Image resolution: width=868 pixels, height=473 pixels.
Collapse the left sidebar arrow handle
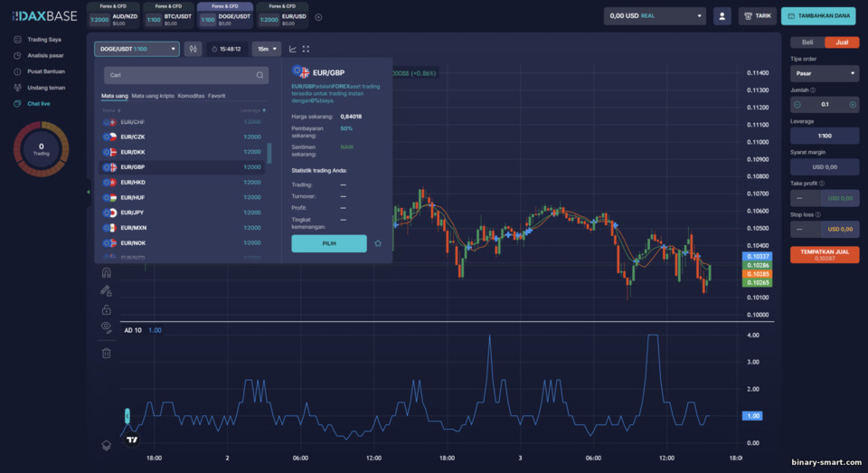tap(88, 193)
